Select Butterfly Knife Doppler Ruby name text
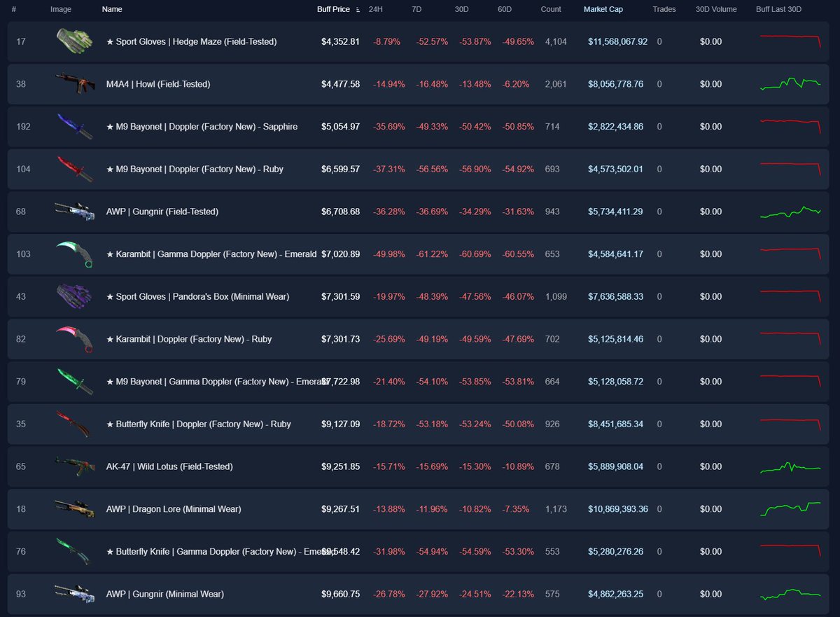 coord(199,424)
